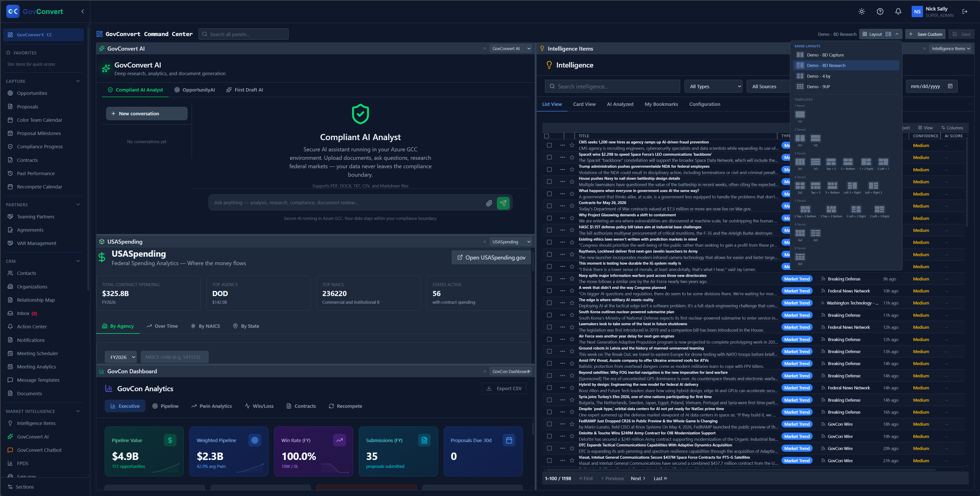This screenshot has height=496, width=980.
Task: Open the FY2026 fiscal year dropdown
Action: pos(121,357)
